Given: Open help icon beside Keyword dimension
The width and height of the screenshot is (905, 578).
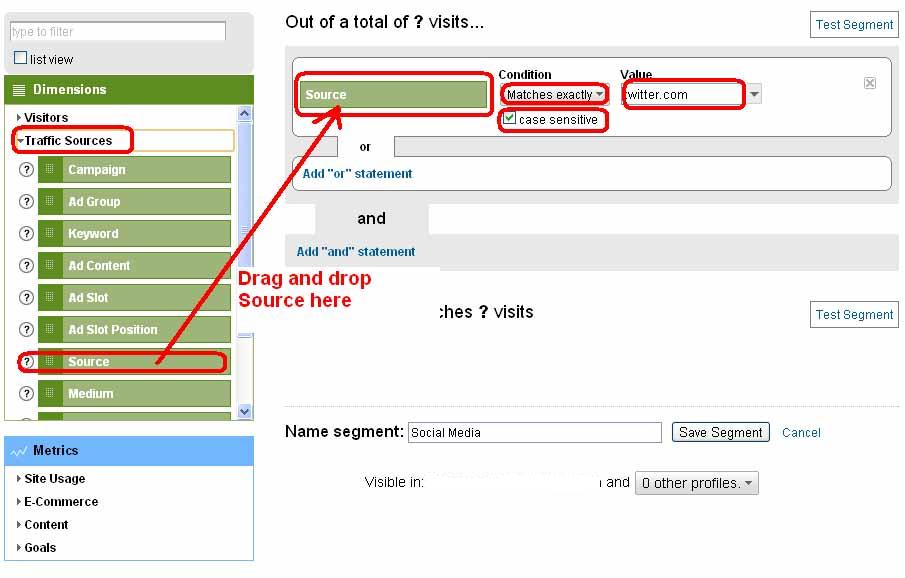Looking at the screenshot, I should coord(26,233).
